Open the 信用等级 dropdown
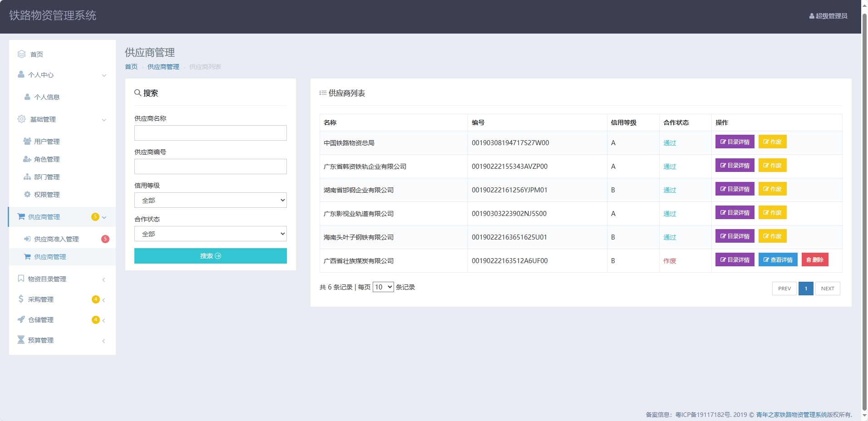 click(210, 200)
